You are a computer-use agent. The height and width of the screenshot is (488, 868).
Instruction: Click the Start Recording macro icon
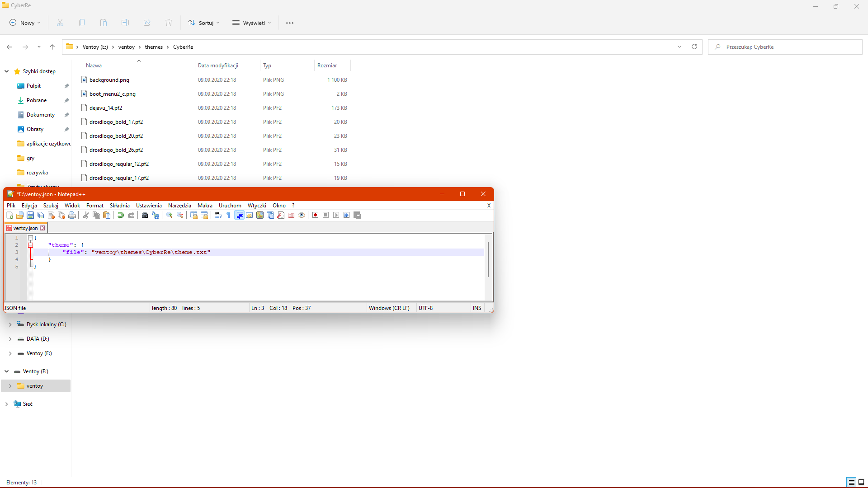[x=316, y=216]
